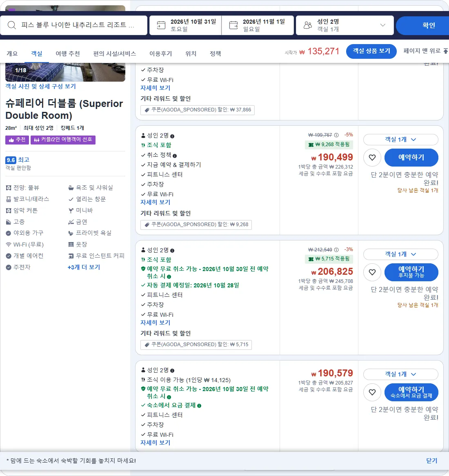
Task: Toggle favorite heart for the ₩206,825 offer
Action: (372, 272)
